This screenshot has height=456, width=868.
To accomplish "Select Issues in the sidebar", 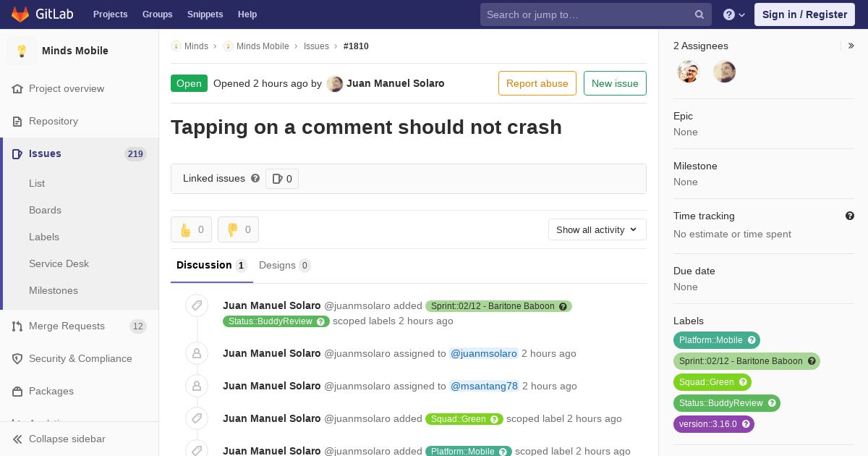I will 45,153.
